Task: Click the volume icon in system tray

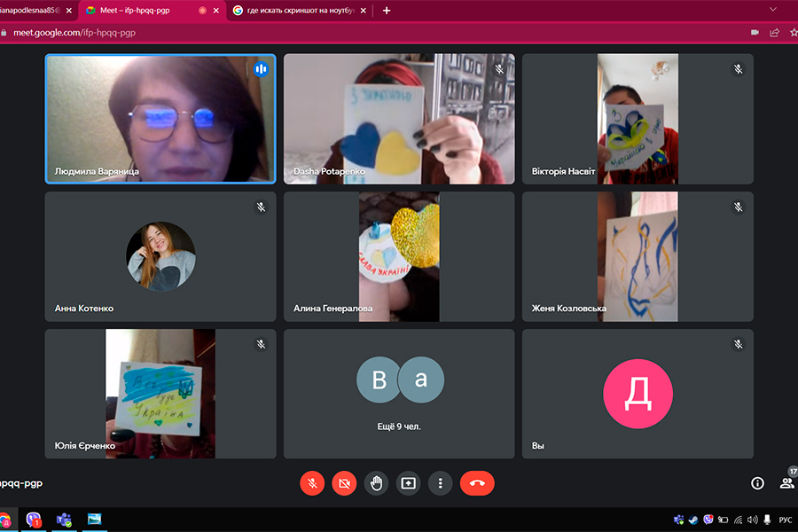Action: click(x=752, y=520)
